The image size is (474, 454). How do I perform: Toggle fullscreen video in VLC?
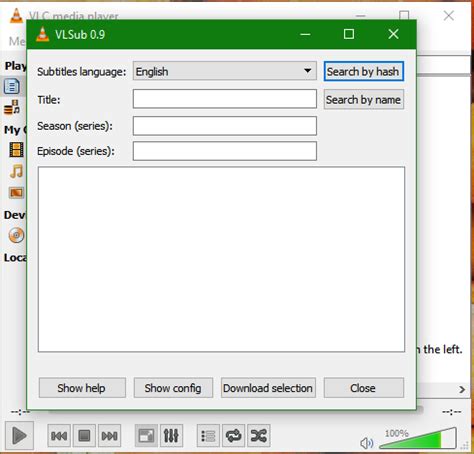point(146,435)
